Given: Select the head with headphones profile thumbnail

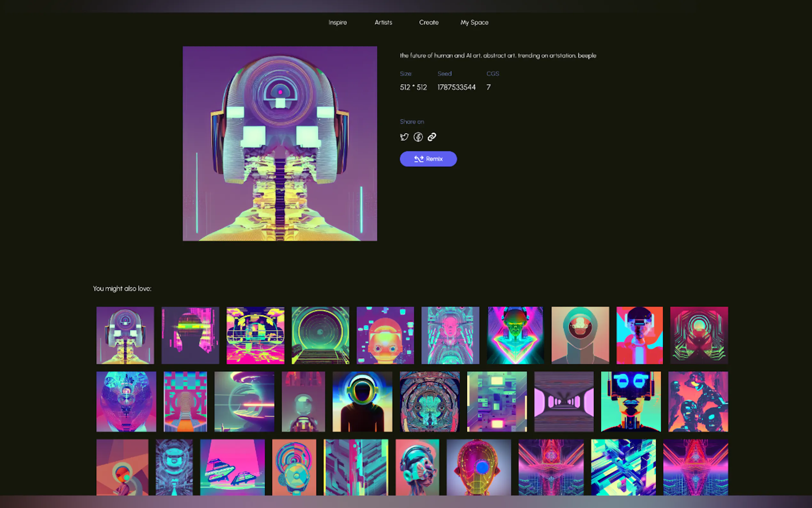Looking at the screenshot, I should tap(417, 467).
